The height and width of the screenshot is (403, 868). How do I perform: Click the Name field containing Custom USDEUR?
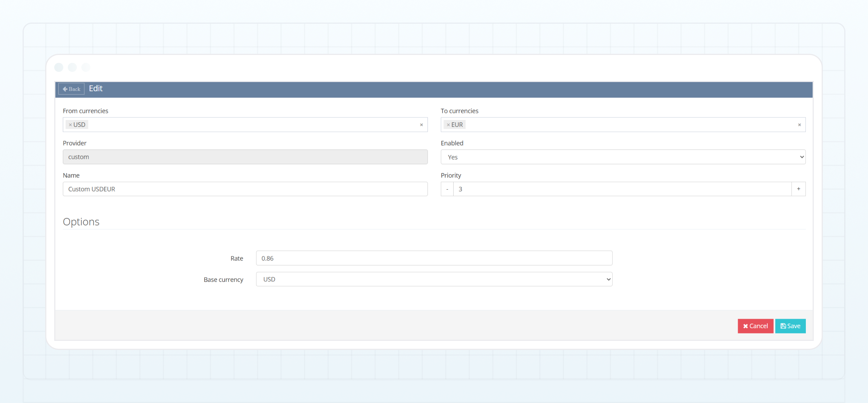click(x=245, y=189)
